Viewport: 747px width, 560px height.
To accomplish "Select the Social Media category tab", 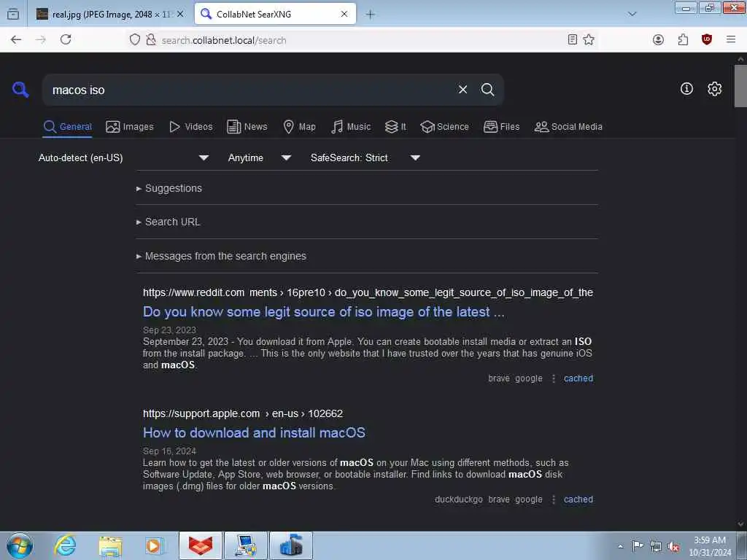I will tap(568, 127).
